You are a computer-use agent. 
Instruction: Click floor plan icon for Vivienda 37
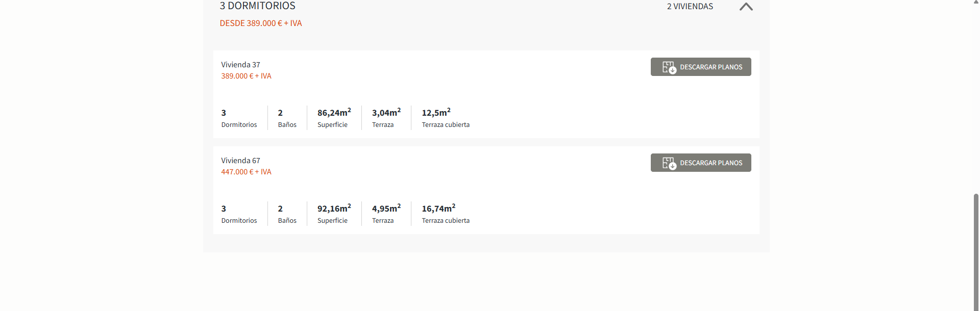[x=669, y=67]
